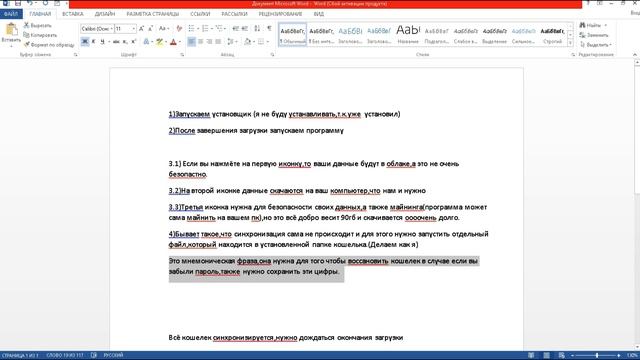Increase font size with grow-font icon

tap(141, 29)
